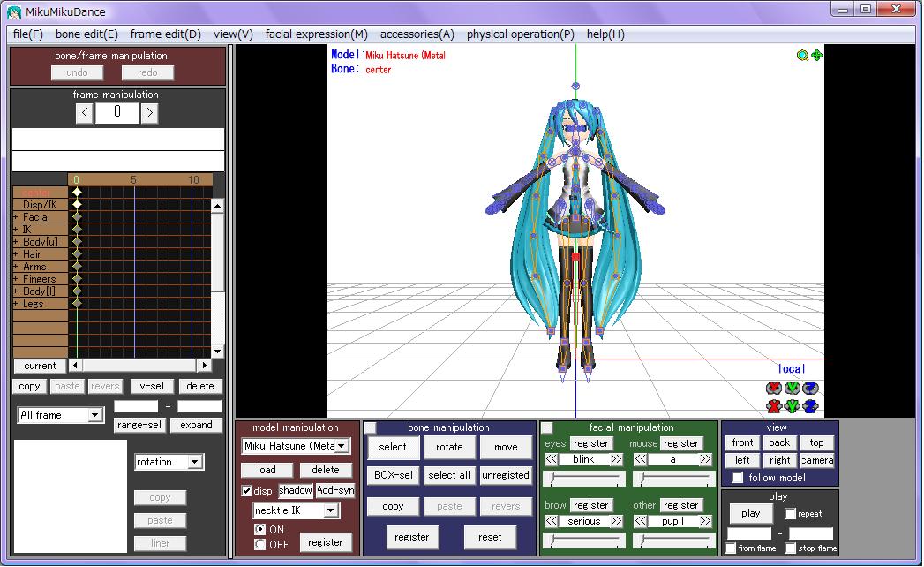Image resolution: width=924 pixels, height=567 pixels.
Task: Adjust the brow serious slider
Action: 584,541
